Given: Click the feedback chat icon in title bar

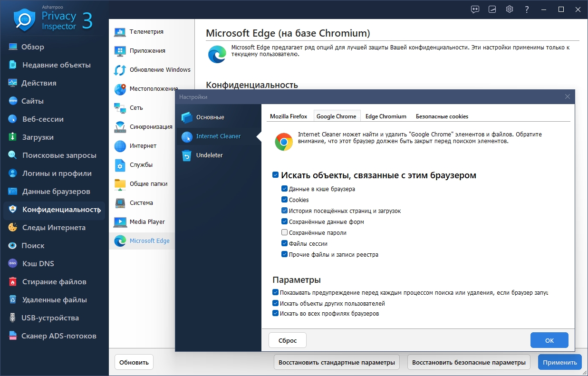Looking at the screenshot, I should point(475,9).
